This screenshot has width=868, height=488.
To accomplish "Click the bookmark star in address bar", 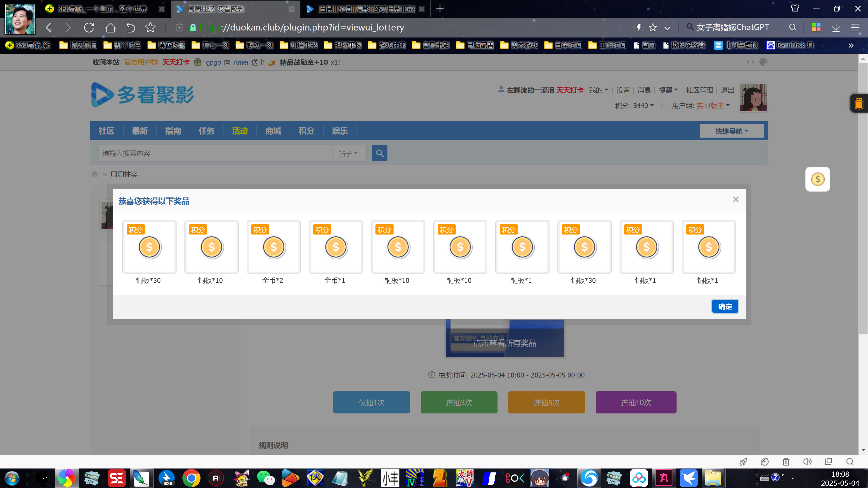I will point(653,28).
